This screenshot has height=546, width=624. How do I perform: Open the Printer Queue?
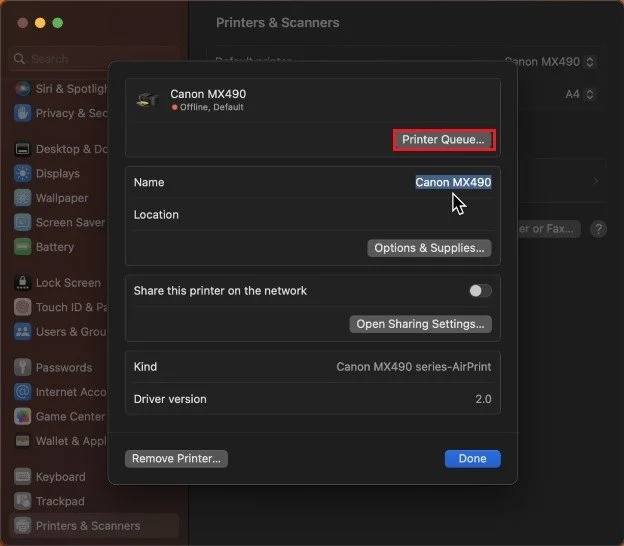(x=444, y=140)
